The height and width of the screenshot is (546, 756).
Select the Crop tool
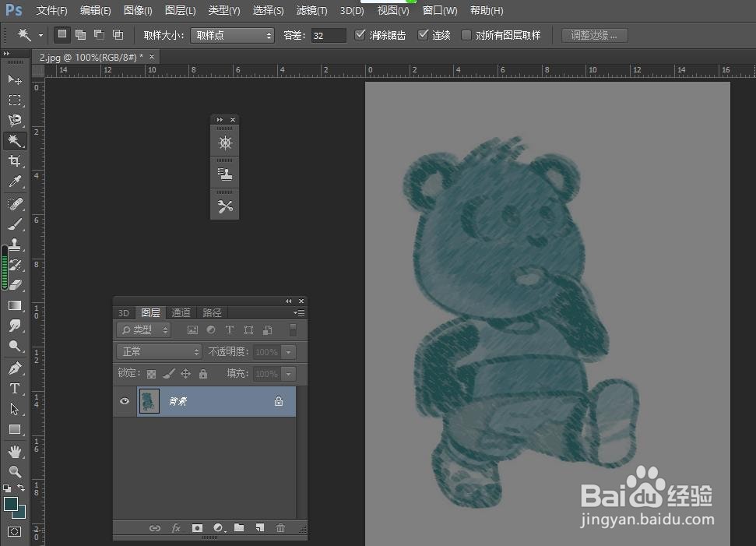point(15,160)
